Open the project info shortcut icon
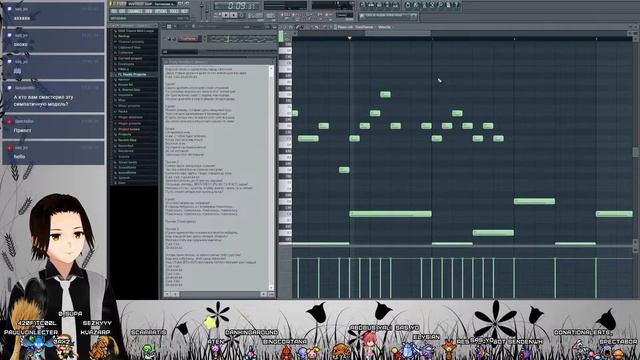 click(x=448, y=5)
